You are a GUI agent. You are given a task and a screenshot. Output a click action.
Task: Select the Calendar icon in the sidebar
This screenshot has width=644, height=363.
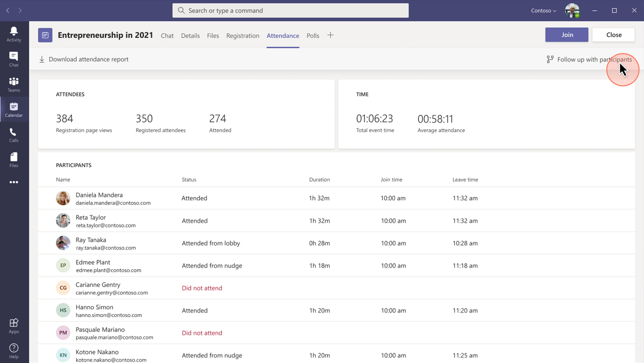coord(13,109)
